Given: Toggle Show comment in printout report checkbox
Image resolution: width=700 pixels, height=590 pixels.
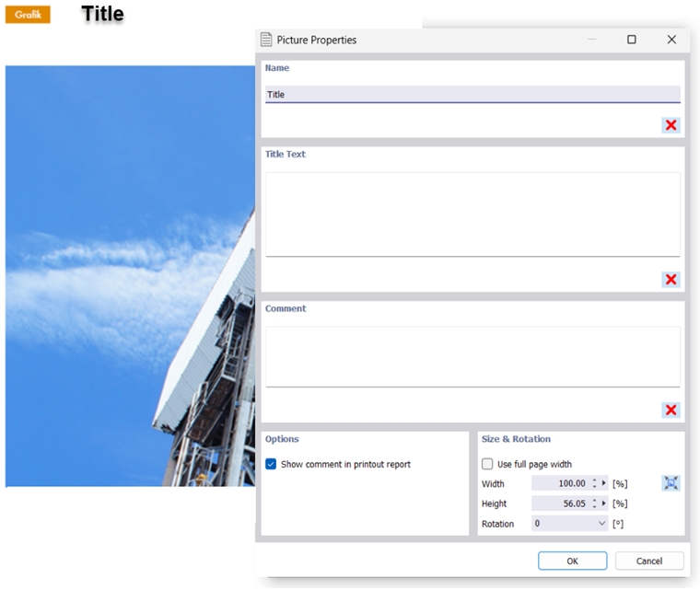Looking at the screenshot, I should tap(271, 464).
